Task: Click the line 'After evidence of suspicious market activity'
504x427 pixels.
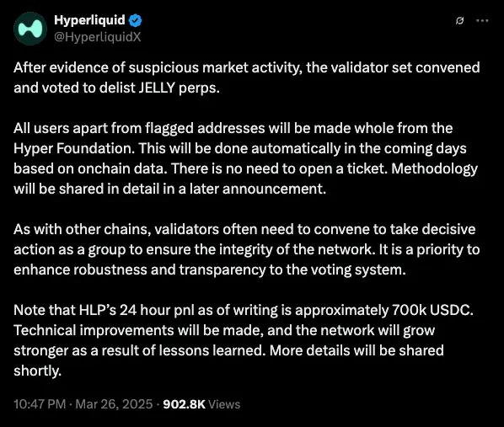Action: point(247,67)
